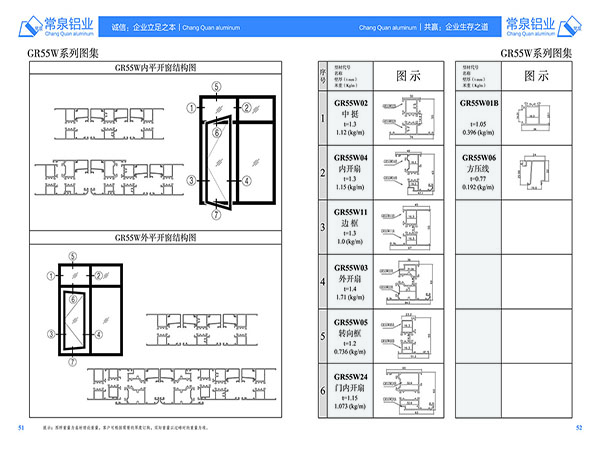Open GR55W02 profile section drawing
This screenshot has width=600, height=450.
409,118
